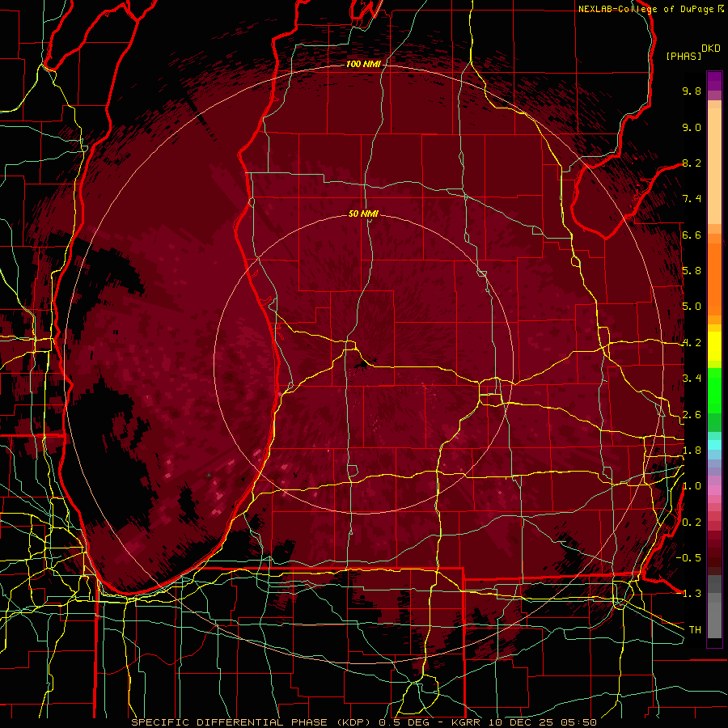Screen dimensions: 728x728
Task: Pick the orange swatch of the color bar
Action: pos(714,278)
